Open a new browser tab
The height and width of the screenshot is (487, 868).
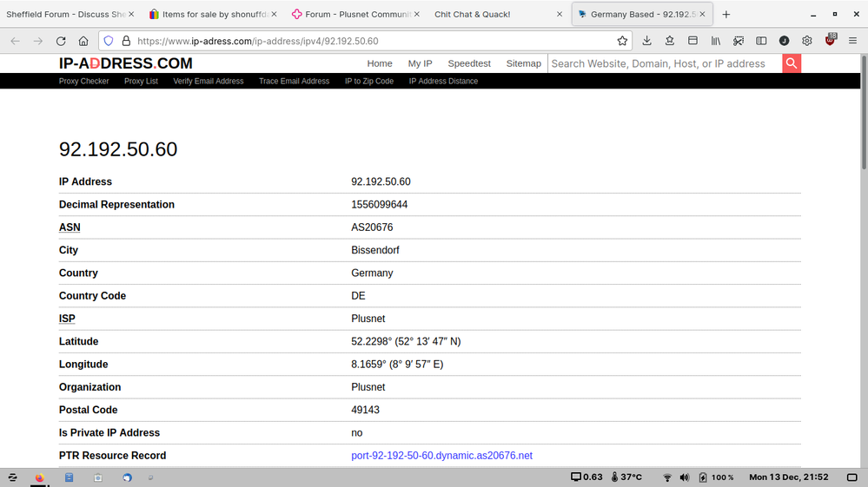[726, 14]
